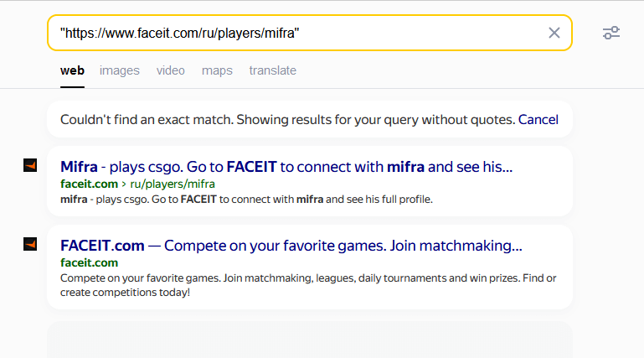
Task: Click green faceit.com URL in second result
Action: [89, 262]
